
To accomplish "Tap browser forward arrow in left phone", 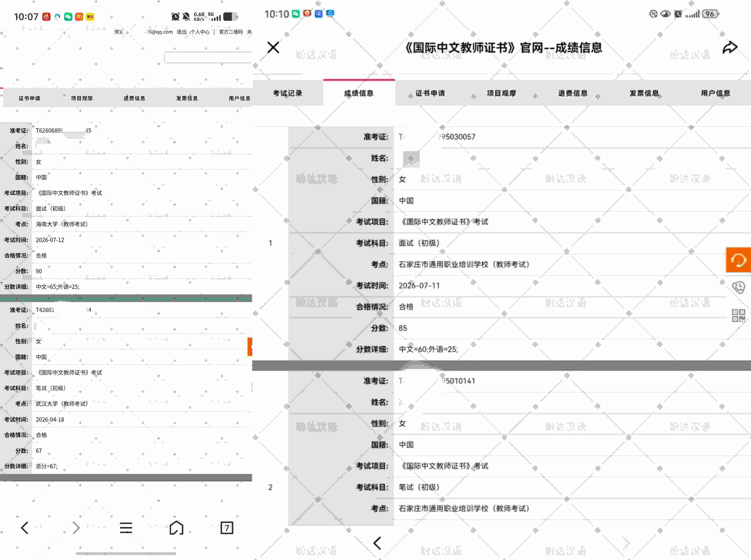I will click(x=76, y=527).
